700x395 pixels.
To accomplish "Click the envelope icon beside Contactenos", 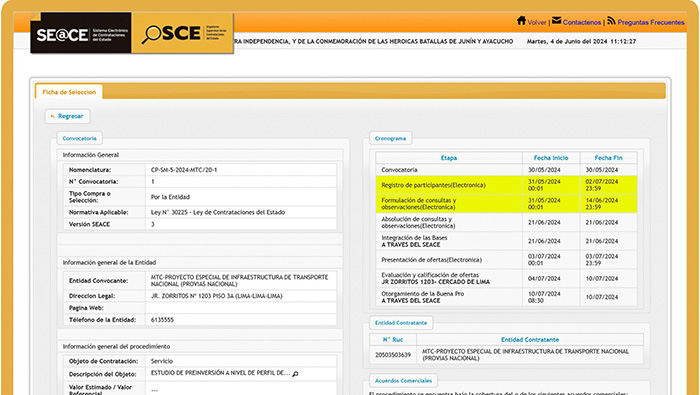I will coord(556,21).
